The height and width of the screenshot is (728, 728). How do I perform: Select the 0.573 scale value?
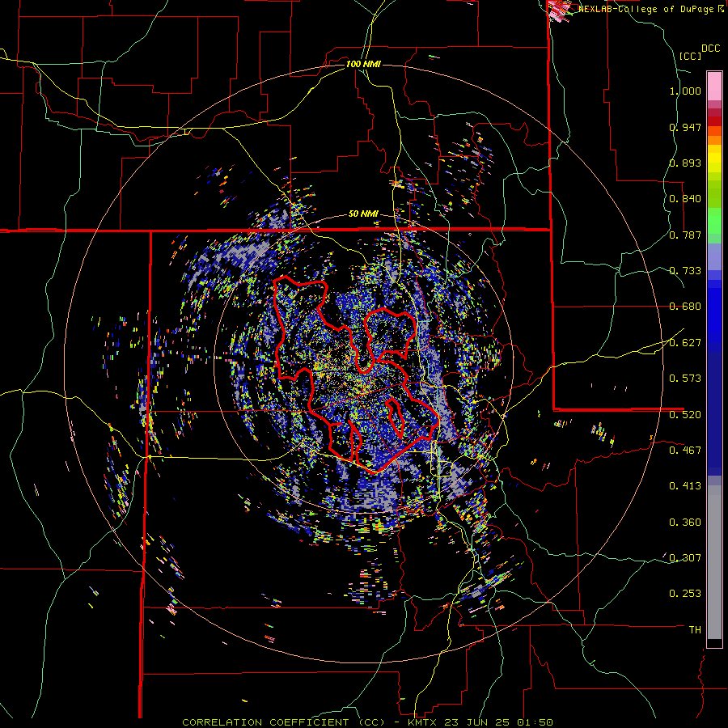tap(685, 379)
